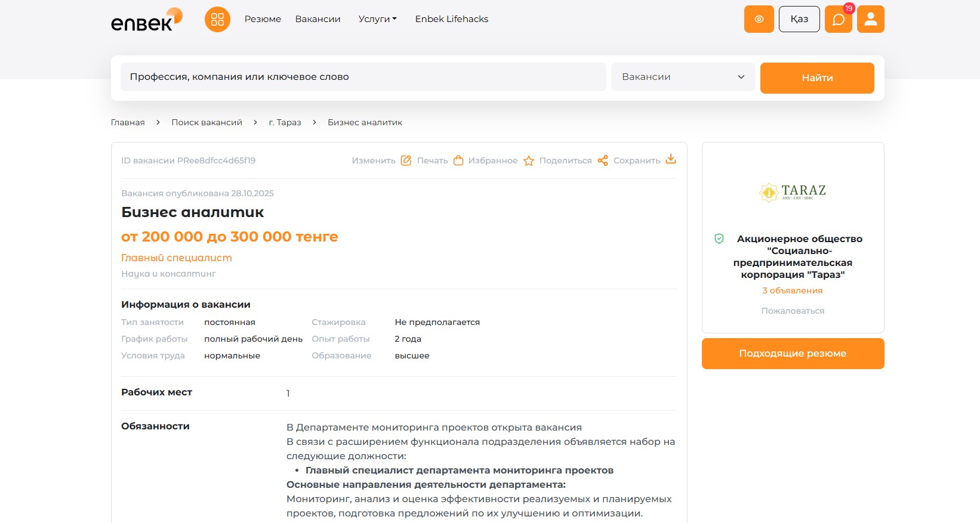Click the download icon next to Сохранить
The height and width of the screenshot is (523, 980).
(x=671, y=159)
